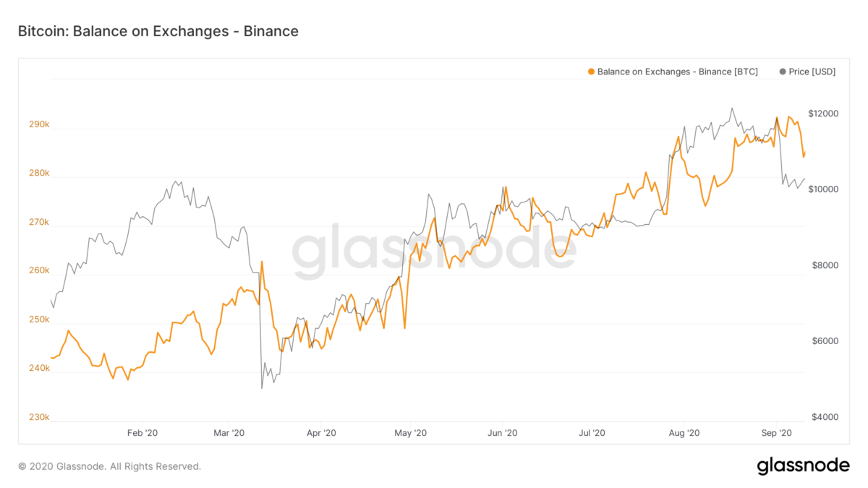Click the orange Balance on Exchanges legend dot
The height and width of the screenshot is (488, 868).
coord(592,72)
